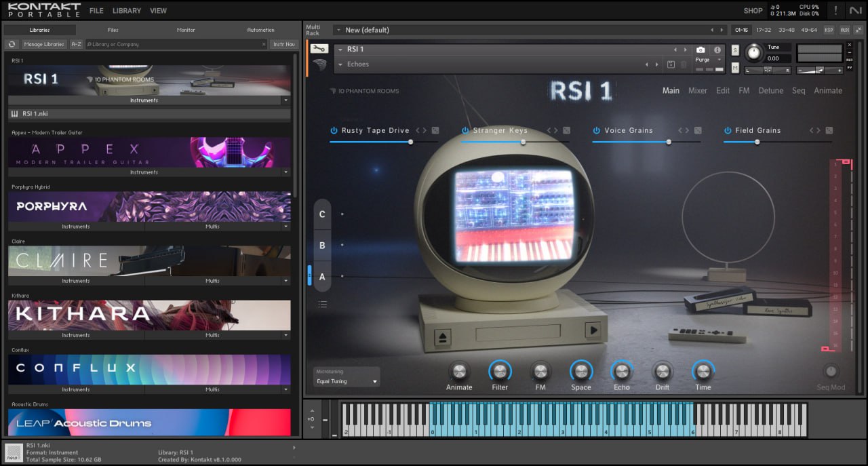Open the instrument info icon
868x466 pixels.
(x=717, y=50)
